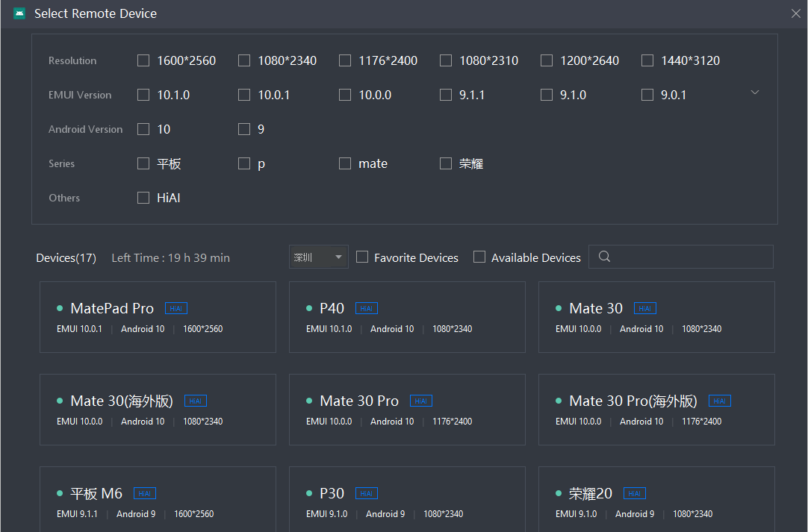Expand more EMUI versions with the chevron
Screen dimensions: 808x532
(754, 92)
